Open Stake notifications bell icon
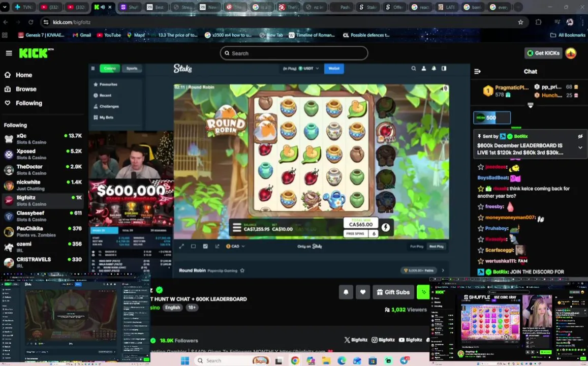588x366 pixels. [x=434, y=68]
